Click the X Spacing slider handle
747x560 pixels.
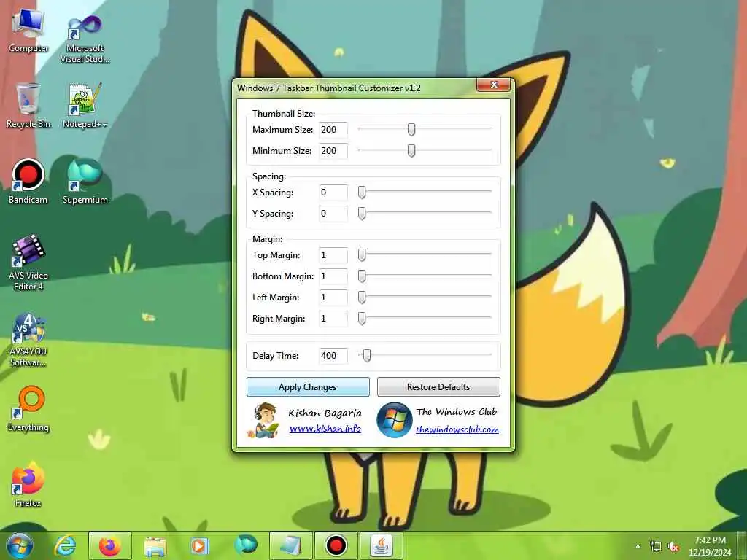(362, 192)
